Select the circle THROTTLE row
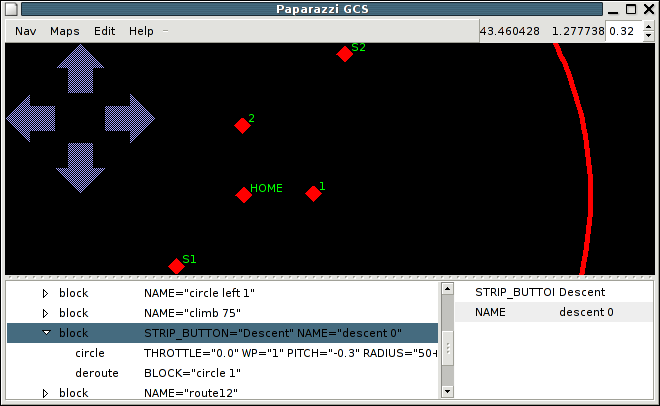This screenshot has width=660, height=406. point(222,353)
